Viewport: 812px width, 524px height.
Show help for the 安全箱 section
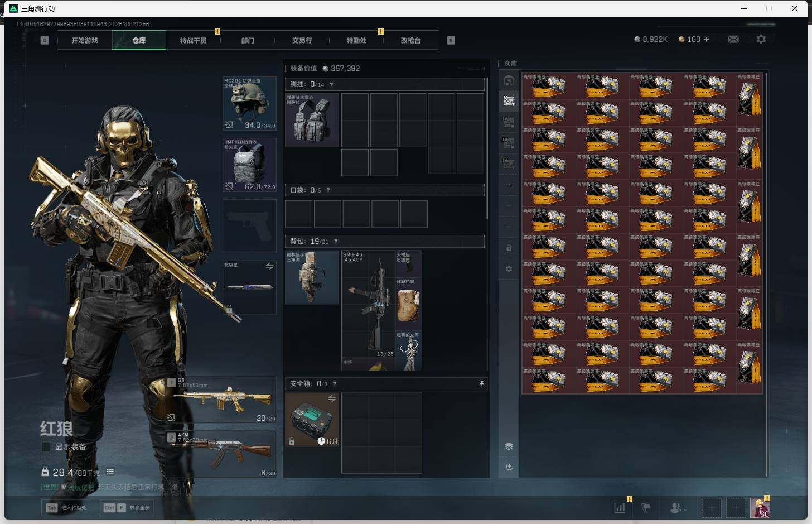(335, 384)
